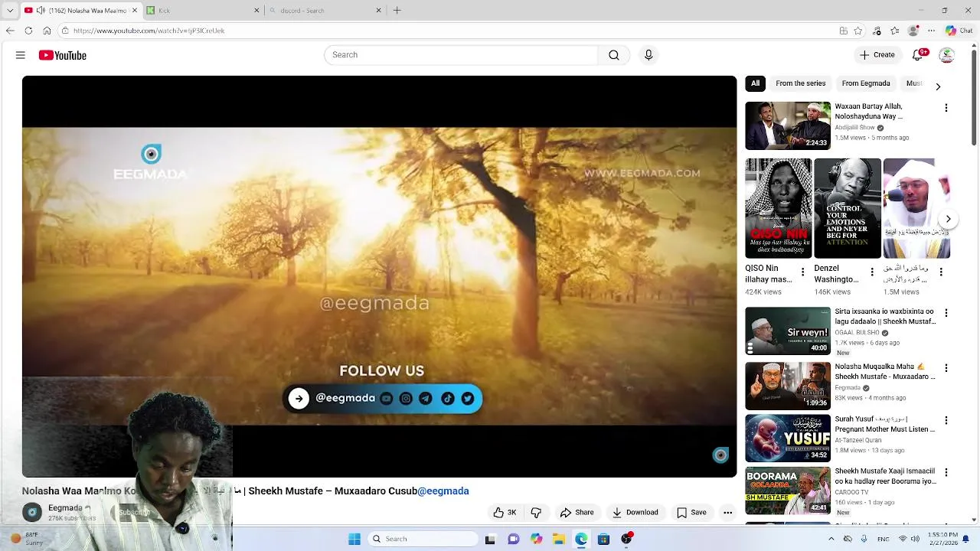Add this page to favorites star

858,31
